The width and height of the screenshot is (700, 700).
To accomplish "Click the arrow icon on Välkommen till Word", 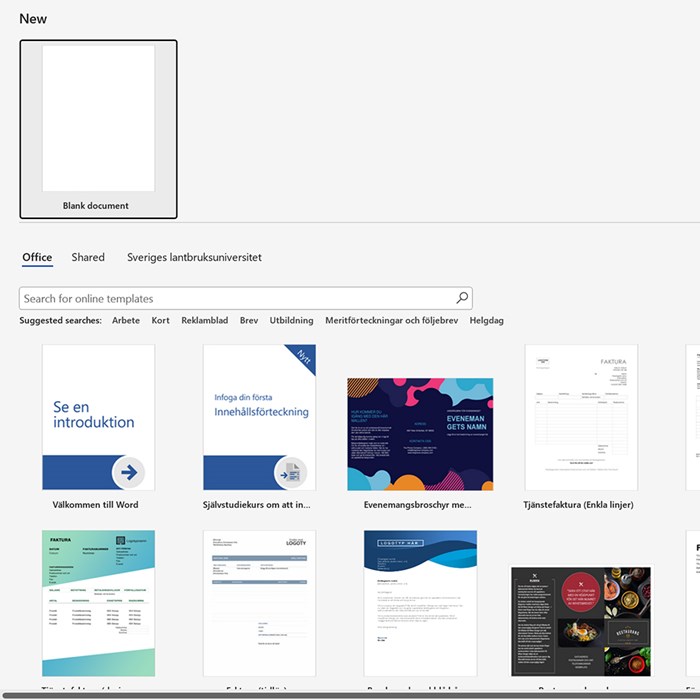I will [x=128, y=471].
